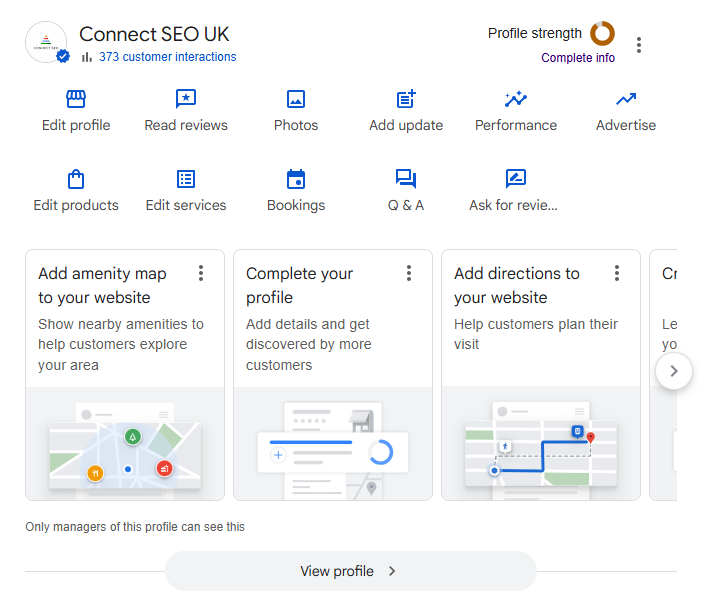Image resolution: width=701 pixels, height=607 pixels.
Task: Click directions route illustration thumbnail
Action: click(x=541, y=444)
